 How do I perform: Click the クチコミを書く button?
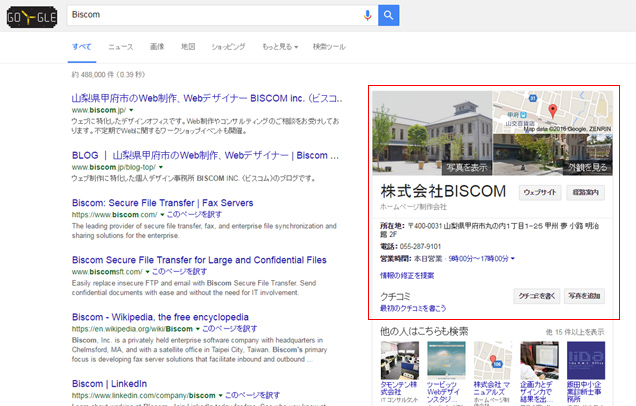tap(537, 296)
